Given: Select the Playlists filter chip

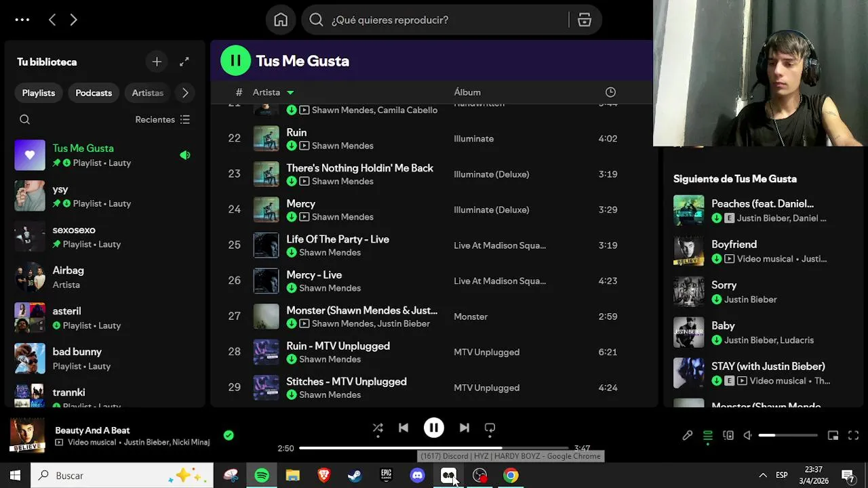Looking at the screenshot, I should tap(39, 93).
